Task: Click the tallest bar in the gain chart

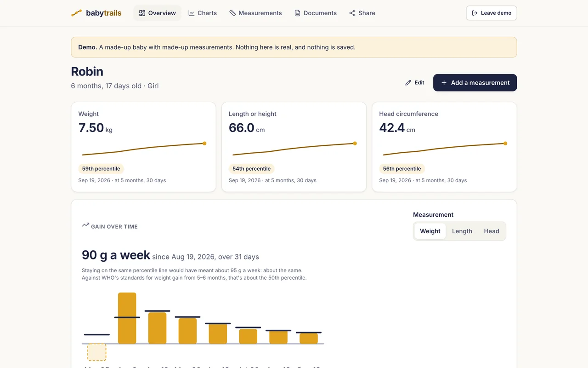Action: [x=127, y=318]
